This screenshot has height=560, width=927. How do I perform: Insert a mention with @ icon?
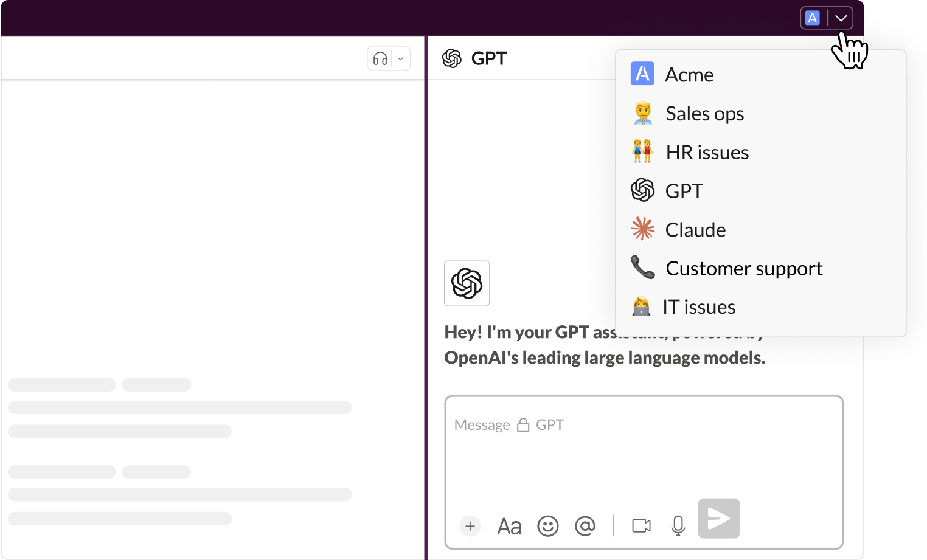pyautogui.click(x=585, y=526)
